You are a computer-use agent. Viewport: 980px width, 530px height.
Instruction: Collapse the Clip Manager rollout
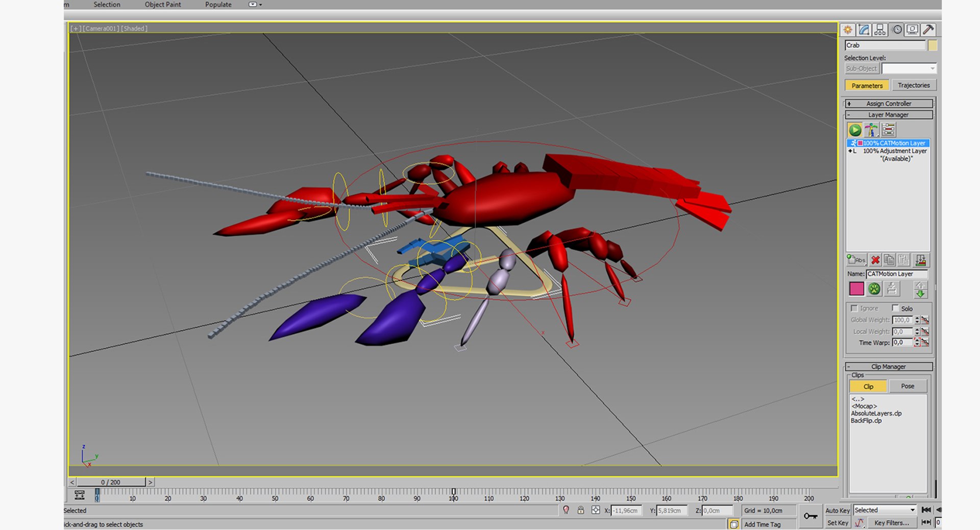(x=889, y=367)
